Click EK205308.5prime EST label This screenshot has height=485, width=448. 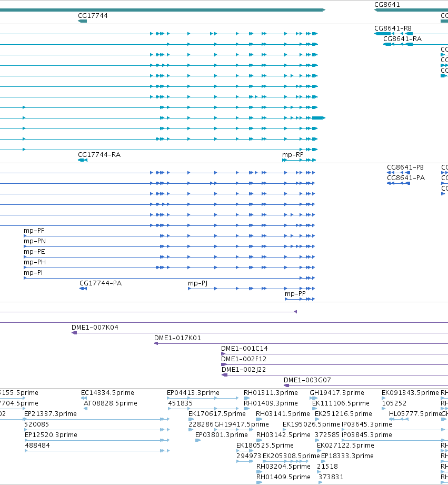click(x=291, y=456)
